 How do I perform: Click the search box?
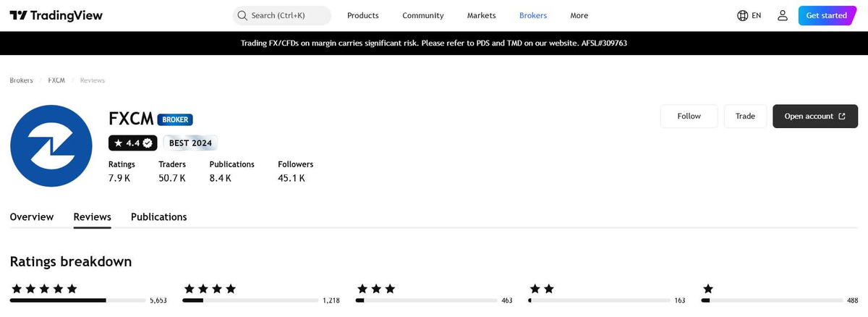click(282, 15)
